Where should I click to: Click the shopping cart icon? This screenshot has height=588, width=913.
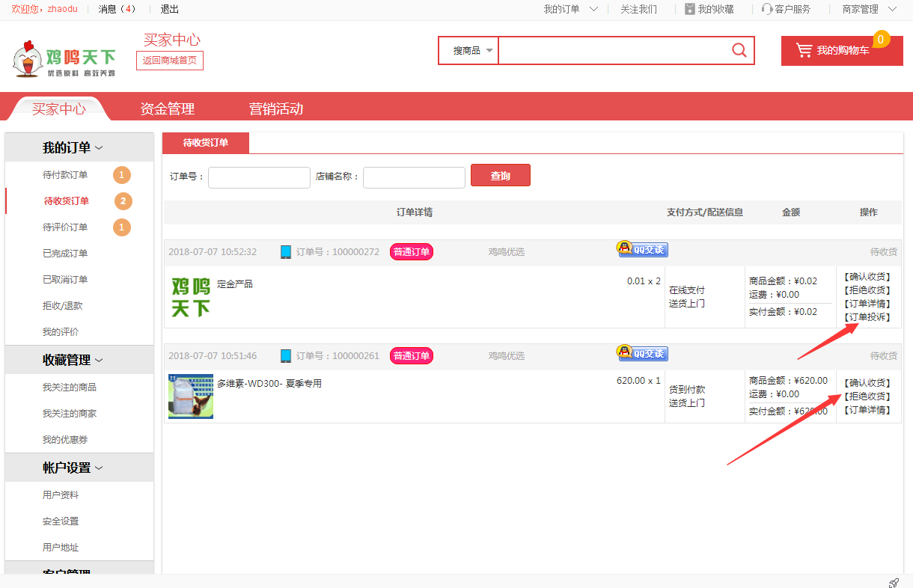(804, 50)
